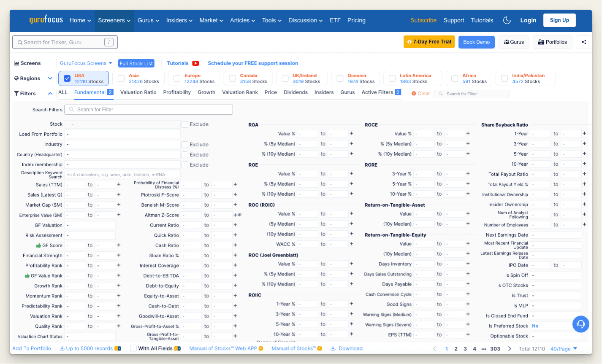Image resolution: width=602 pixels, height=364 pixels.
Task: Select the ALL filters tab
Action: [x=63, y=92]
